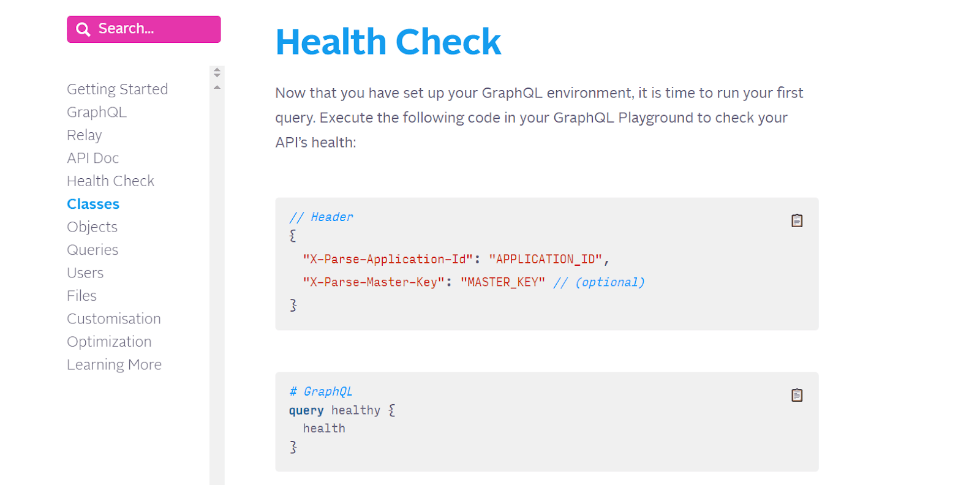Navigate to the GraphQL section
Viewport: 980px width, 485px height.
pos(96,112)
